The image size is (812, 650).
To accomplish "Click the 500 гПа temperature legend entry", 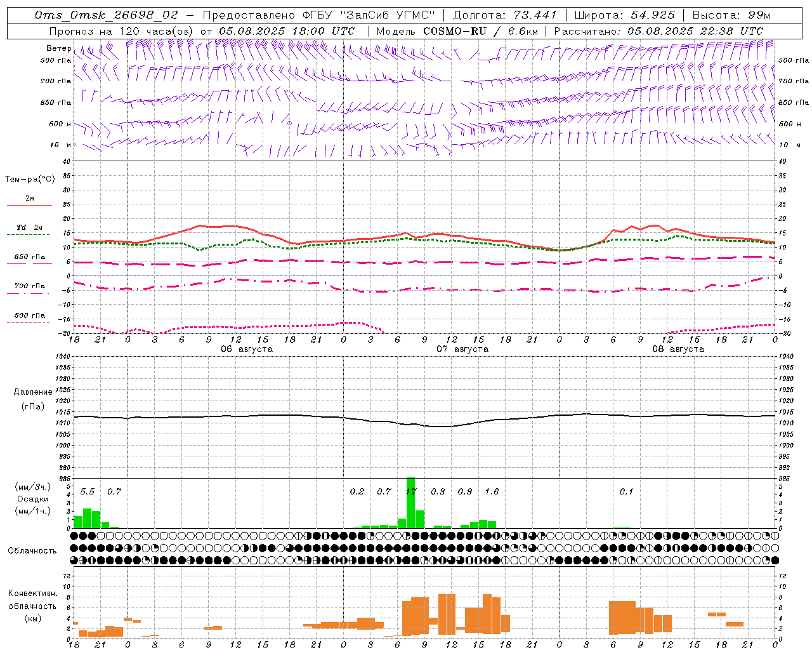I will click(29, 315).
